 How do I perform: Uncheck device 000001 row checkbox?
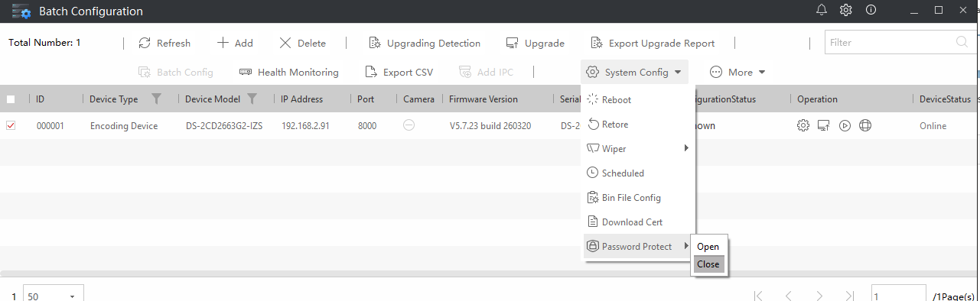click(x=11, y=125)
